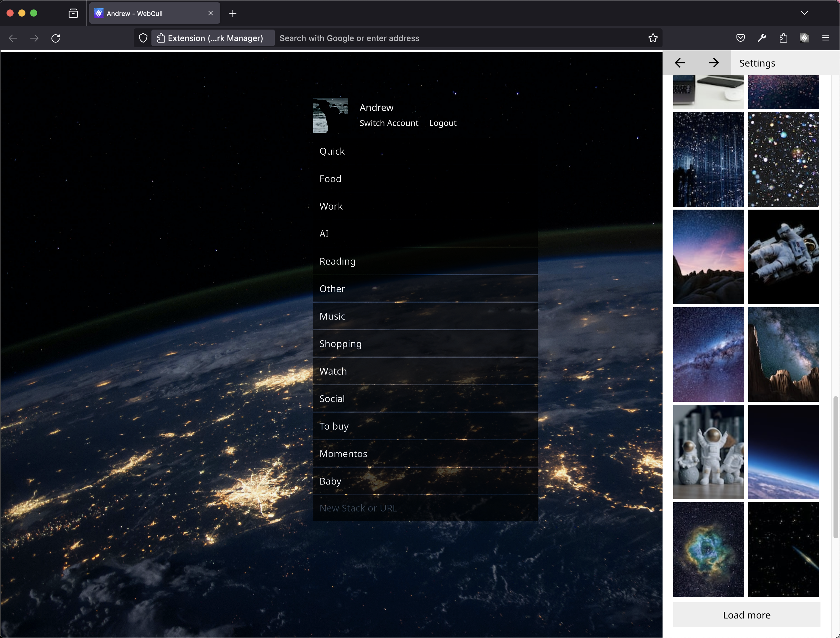Screen dimensions: 840x638
Task: Close the Andrew - WebCull tab
Action: click(211, 13)
